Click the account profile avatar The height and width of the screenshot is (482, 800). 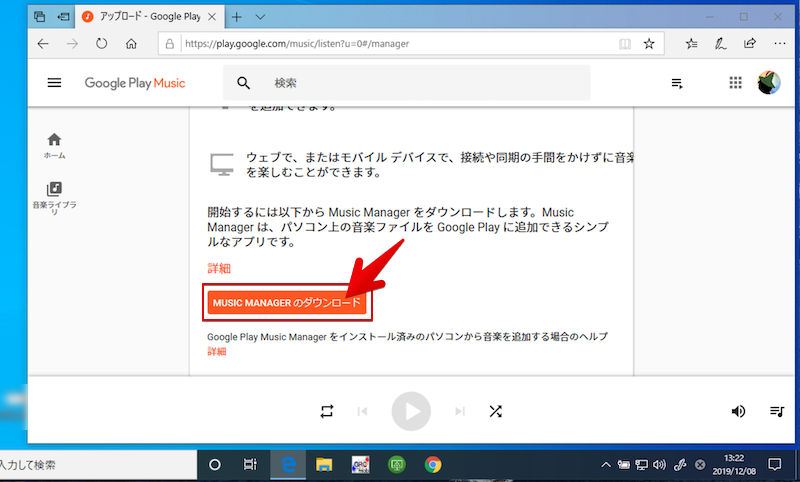pos(769,83)
